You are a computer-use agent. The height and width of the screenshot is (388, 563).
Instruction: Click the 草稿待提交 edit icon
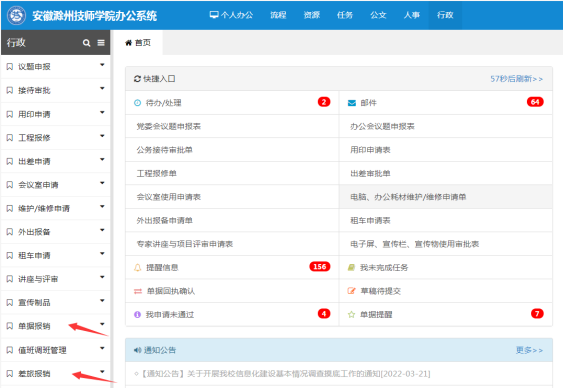[352, 291]
